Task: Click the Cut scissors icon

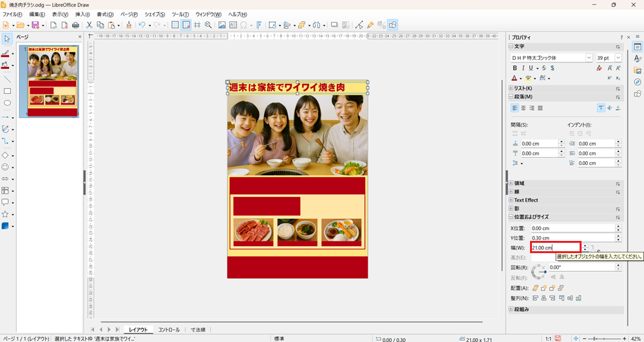Action: [89, 25]
